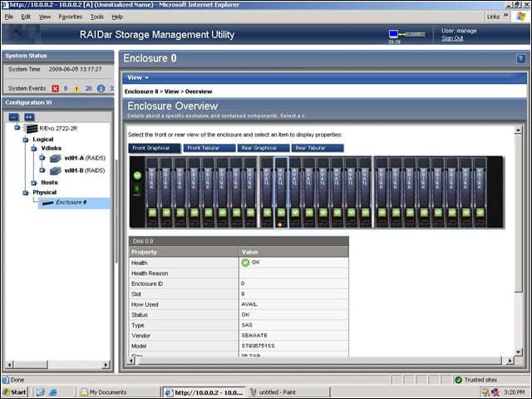Click the Property column header
The height and width of the screenshot is (399, 532).
point(184,252)
